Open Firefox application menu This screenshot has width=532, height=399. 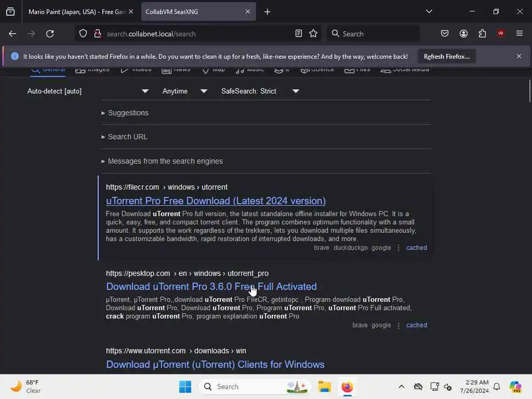point(520,33)
